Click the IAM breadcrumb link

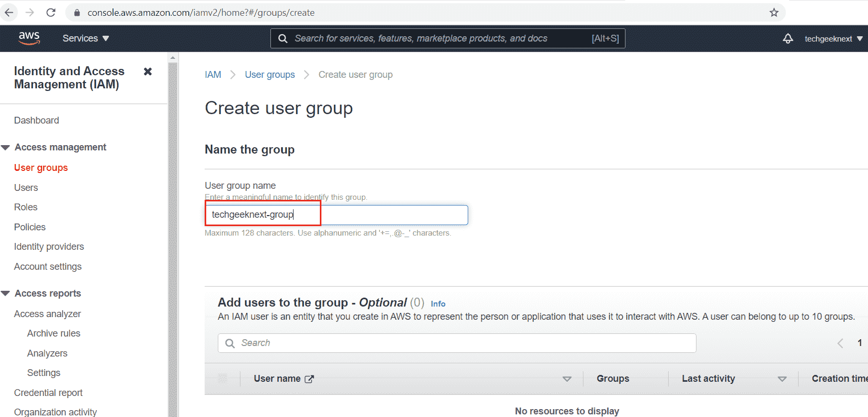pos(213,75)
